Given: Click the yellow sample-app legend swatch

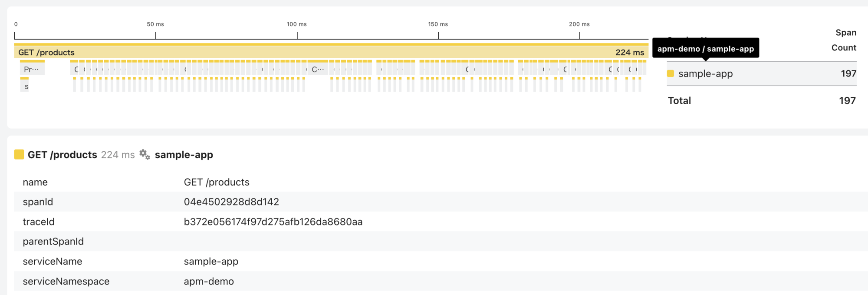Looking at the screenshot, I should (x=671, y=73).
